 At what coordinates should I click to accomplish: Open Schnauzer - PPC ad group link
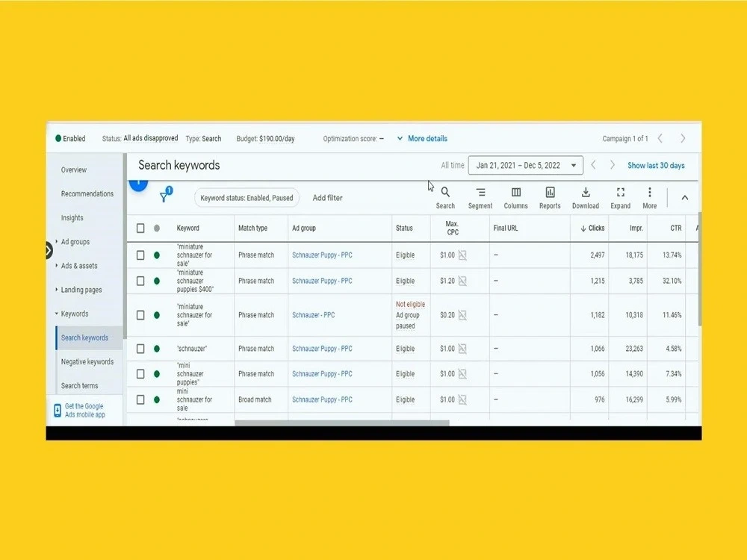(314, 315)
